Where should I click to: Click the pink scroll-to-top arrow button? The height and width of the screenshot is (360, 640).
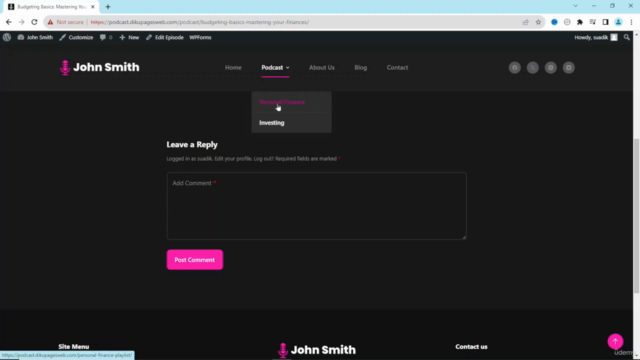[x=615, y=341]
